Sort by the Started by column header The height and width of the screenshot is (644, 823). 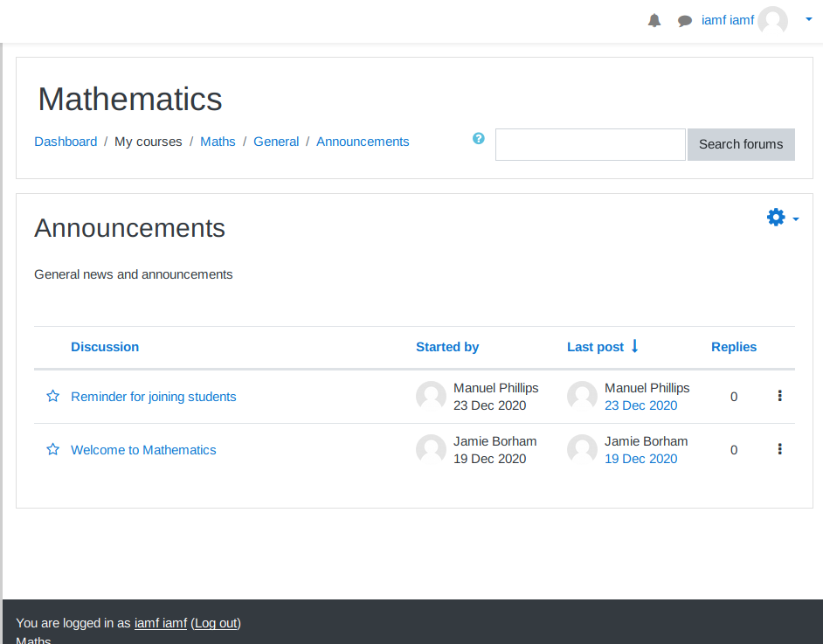[446, 347]
